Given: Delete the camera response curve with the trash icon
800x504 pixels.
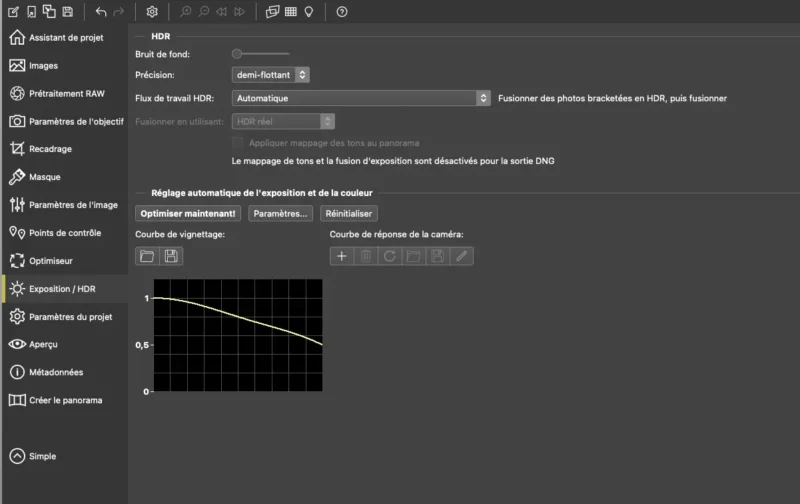Looking at the screenshot, I should (366, 256).
